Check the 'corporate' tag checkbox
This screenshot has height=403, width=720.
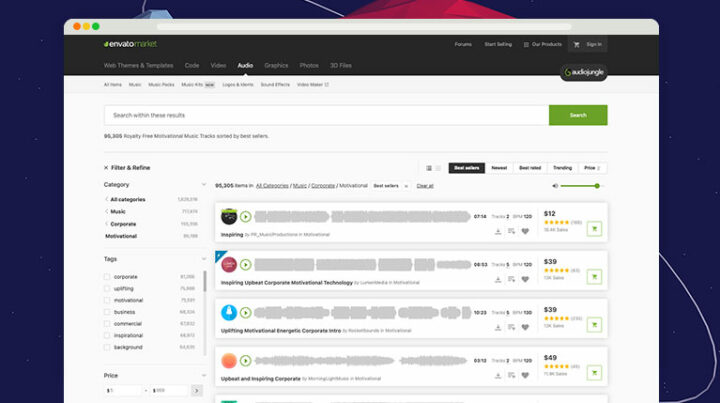coord(107,277)
